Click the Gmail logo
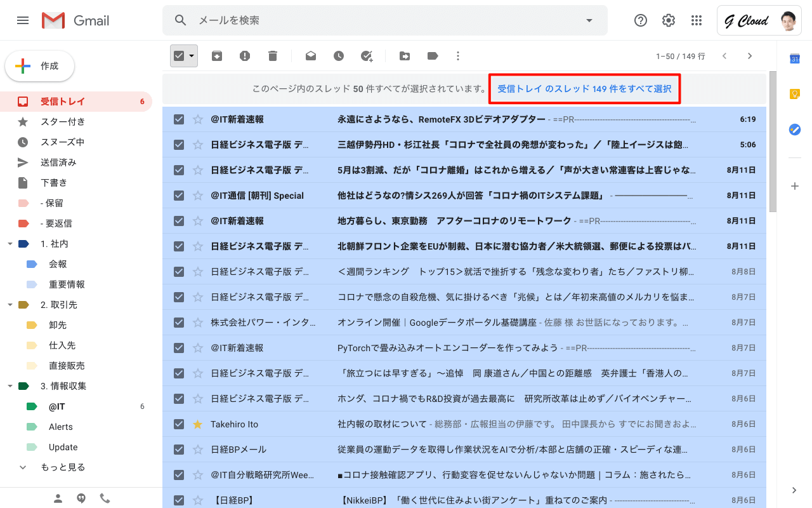Image resolution: width=812 pixels, height=508 pixels. click(75, 20)
